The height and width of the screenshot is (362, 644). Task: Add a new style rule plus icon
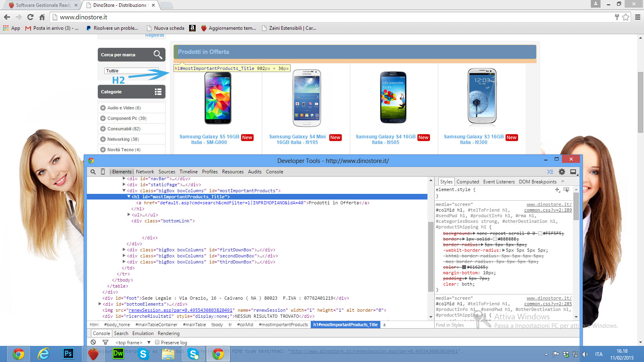557,189
